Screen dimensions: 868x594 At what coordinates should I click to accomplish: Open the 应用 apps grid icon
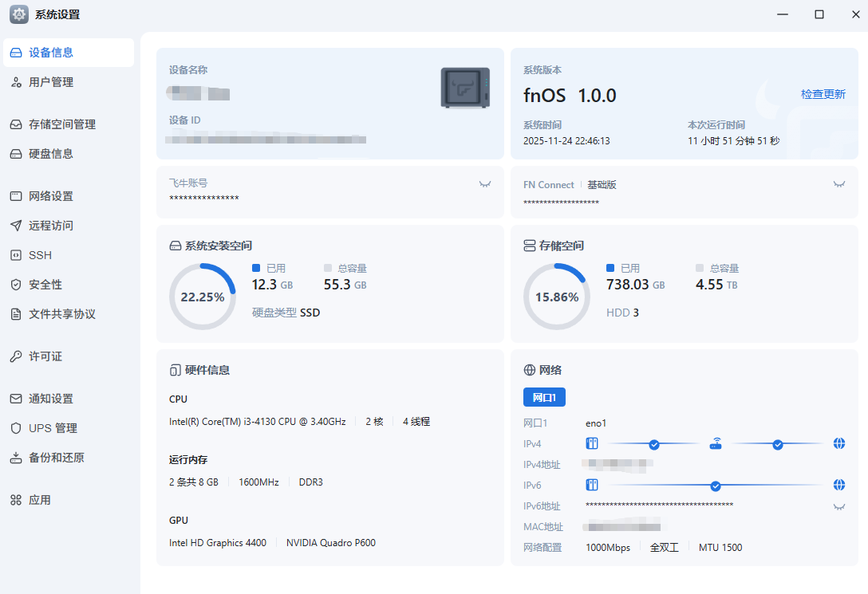[16, 500]
